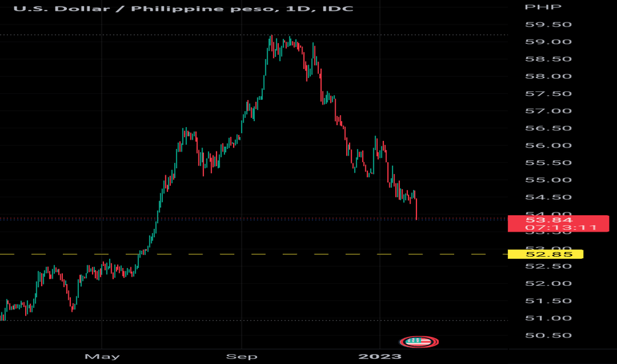
Task: Click the 58.50 price axis label
Action: click(548, 59)
